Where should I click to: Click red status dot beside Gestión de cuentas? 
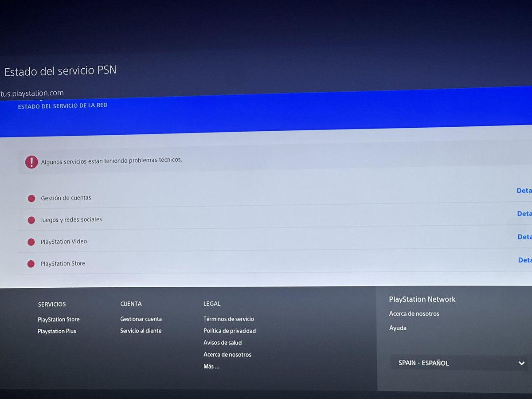tap(31, 199)
